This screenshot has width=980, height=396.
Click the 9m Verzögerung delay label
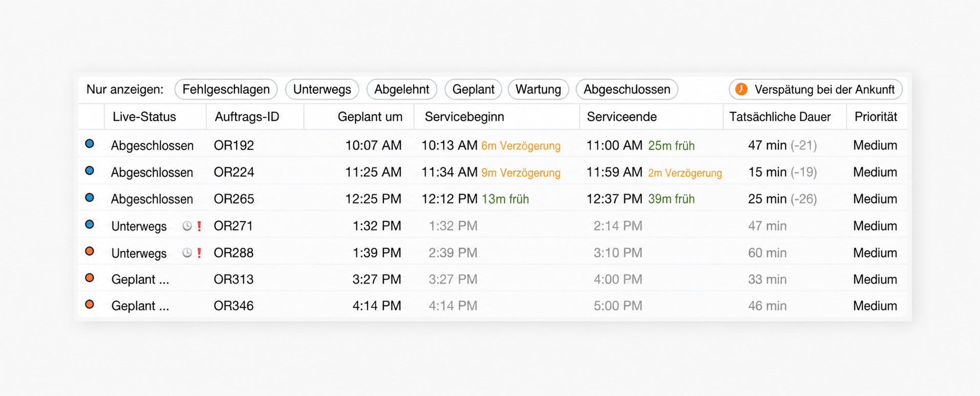pos(521,173)
